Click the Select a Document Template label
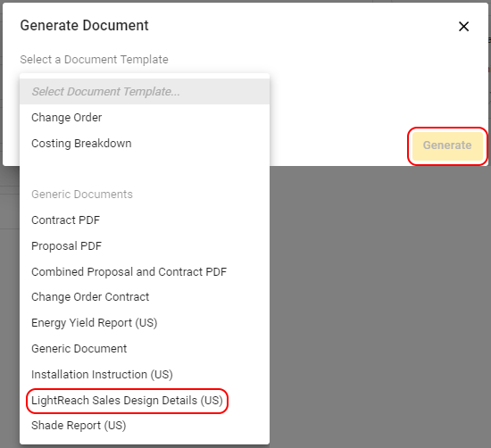Viewport: 491px width, 448px height. click(94, 60)
